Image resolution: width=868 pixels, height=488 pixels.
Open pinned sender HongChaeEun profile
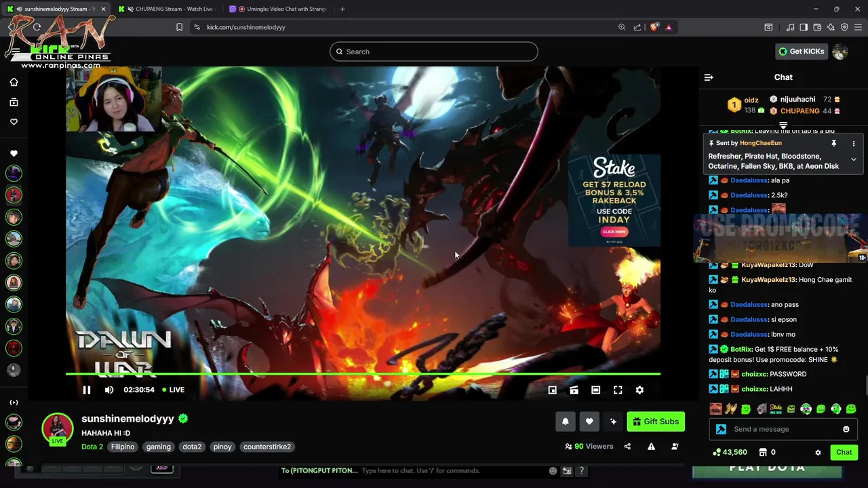coord(761,143)
